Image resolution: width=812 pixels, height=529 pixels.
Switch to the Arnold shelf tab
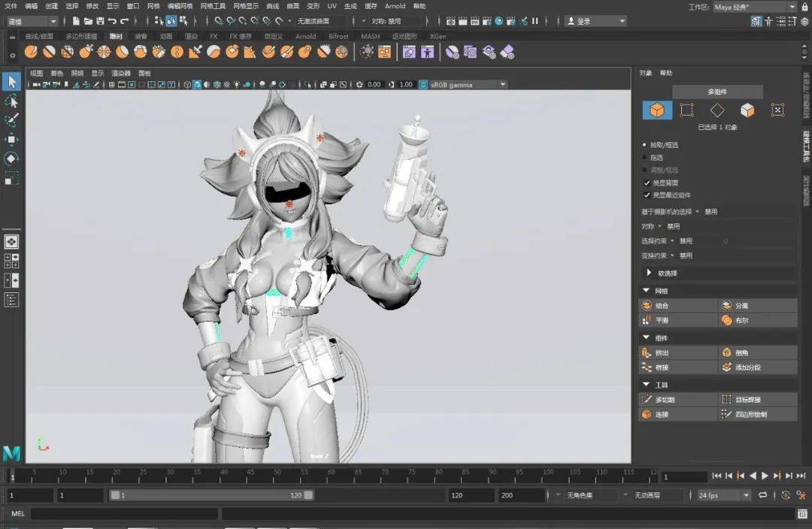(x=305, y=36)
